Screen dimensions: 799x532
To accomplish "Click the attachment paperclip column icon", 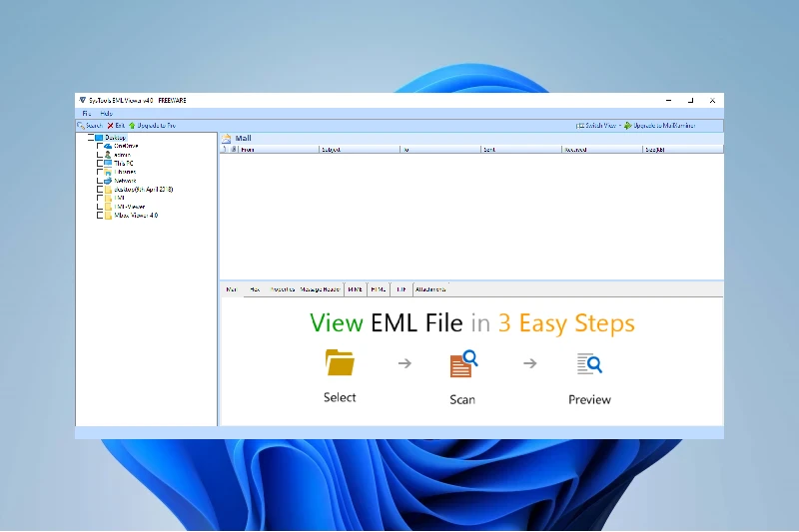I will tap(234, 149).
